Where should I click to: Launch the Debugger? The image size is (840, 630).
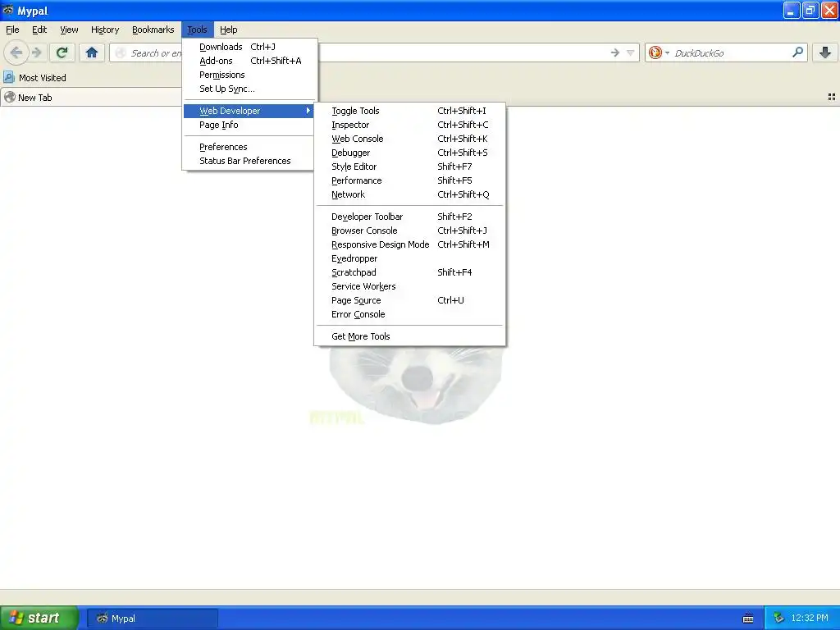click(410, 152)
